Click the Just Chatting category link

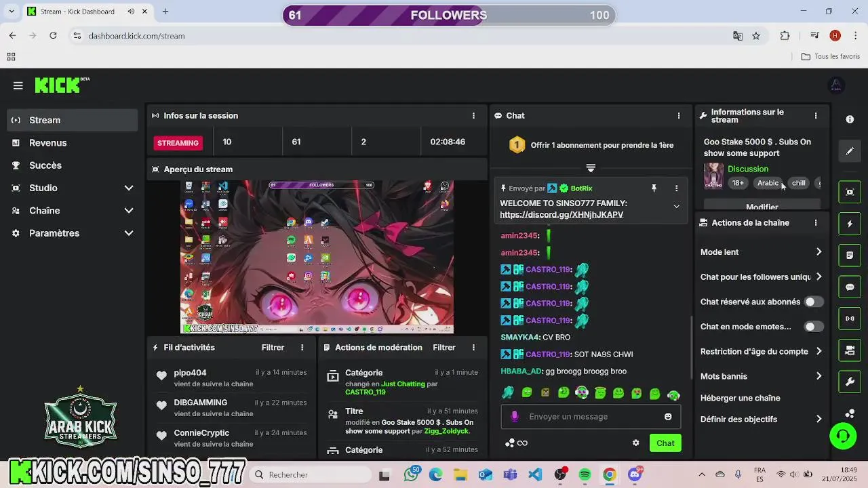click(x=403, y=384)
